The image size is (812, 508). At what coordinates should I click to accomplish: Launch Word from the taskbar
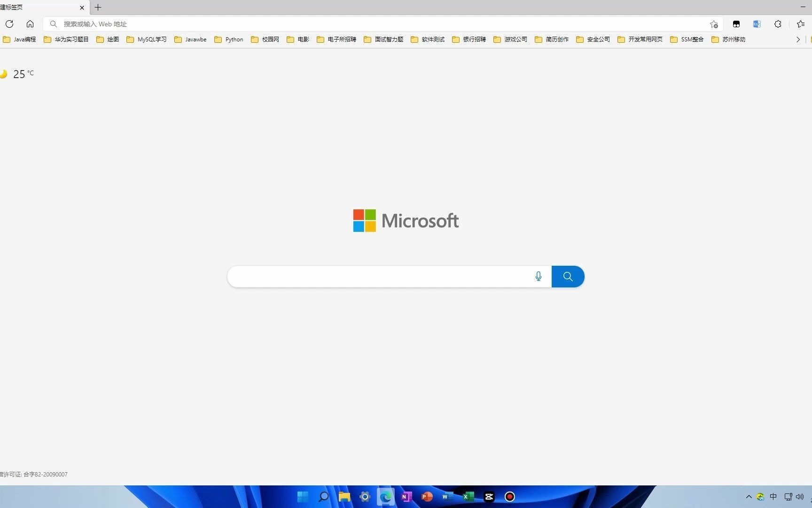(x=448, y=497)
